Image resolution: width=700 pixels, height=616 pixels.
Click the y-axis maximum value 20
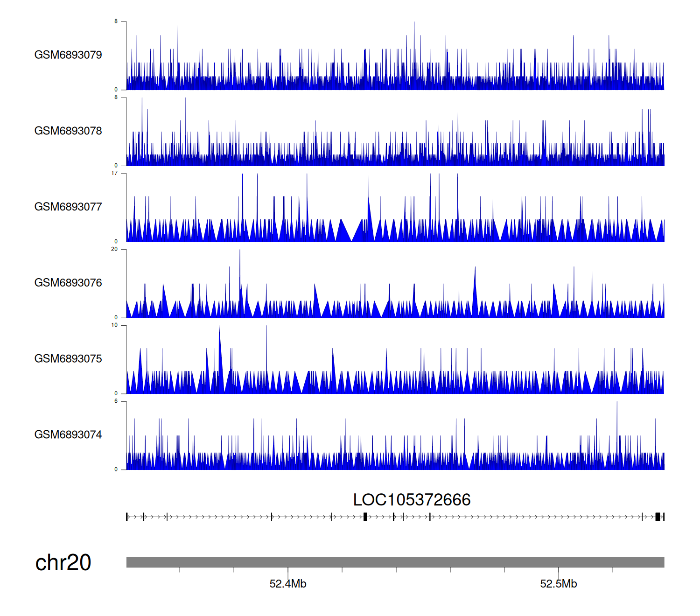point(114,249)
